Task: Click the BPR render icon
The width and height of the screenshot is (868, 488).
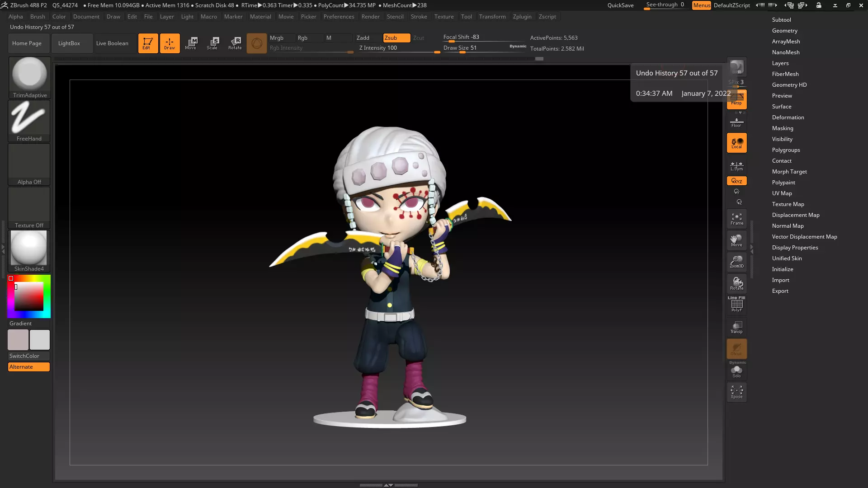Action: point(736,67)
